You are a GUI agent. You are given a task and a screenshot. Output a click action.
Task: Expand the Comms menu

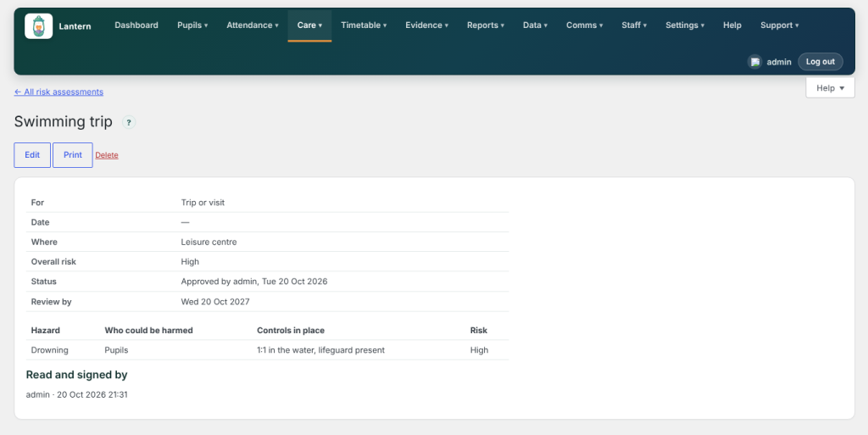[584, 25]
